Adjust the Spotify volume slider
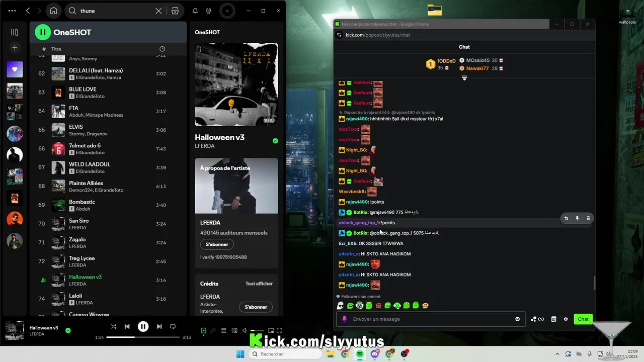The width and height of the screenshot is (644, 362). (x=257, y=330)
